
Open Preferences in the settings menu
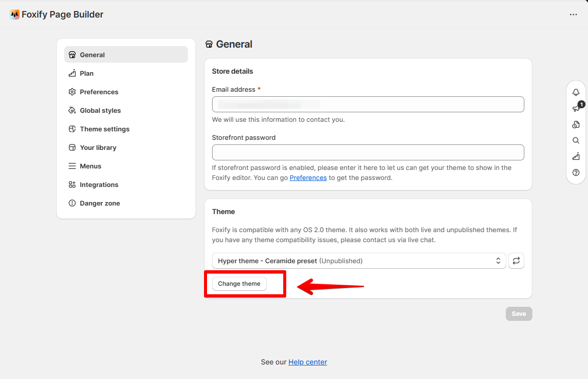[x=126, y=92]
